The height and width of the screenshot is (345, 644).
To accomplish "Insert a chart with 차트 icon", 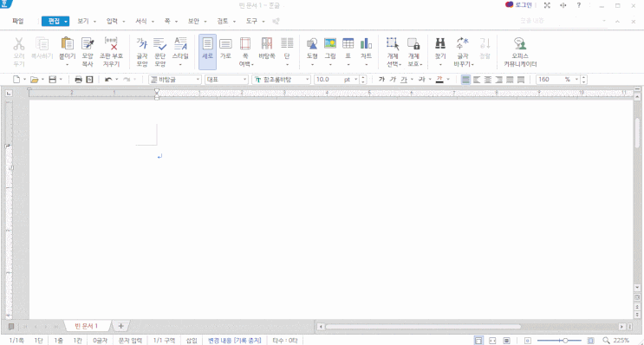I will 366,43.
